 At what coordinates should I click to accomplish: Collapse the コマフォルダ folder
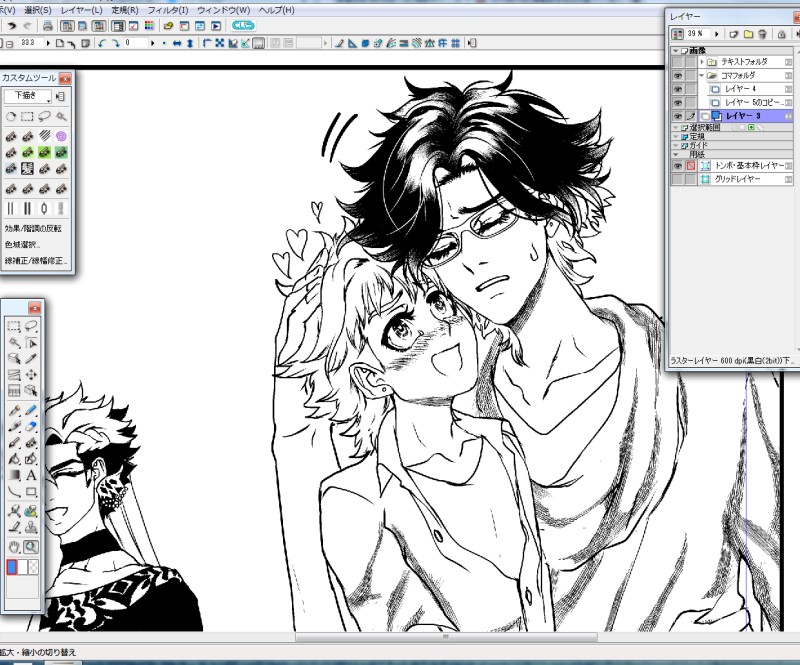pyautogui.click(x=702, y=76)
